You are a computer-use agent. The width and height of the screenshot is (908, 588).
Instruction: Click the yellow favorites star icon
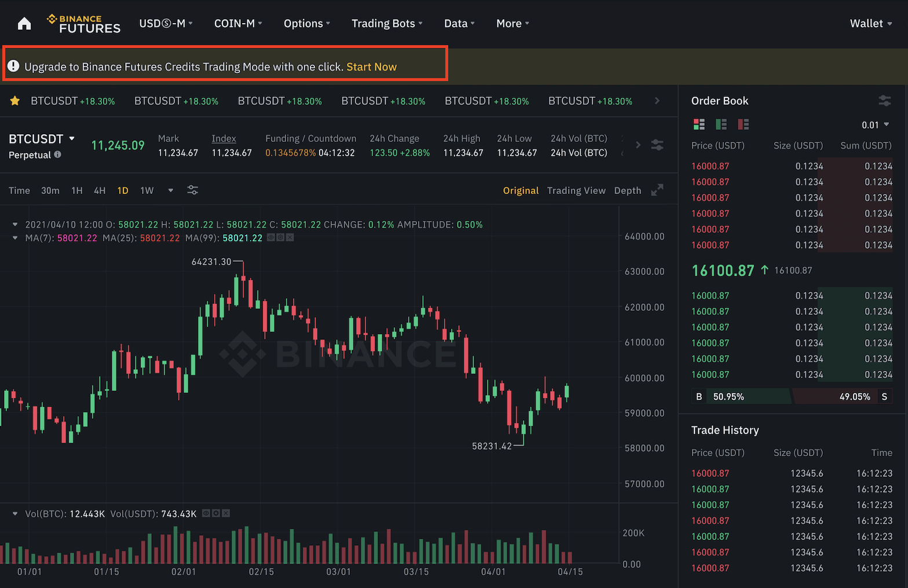15,101
